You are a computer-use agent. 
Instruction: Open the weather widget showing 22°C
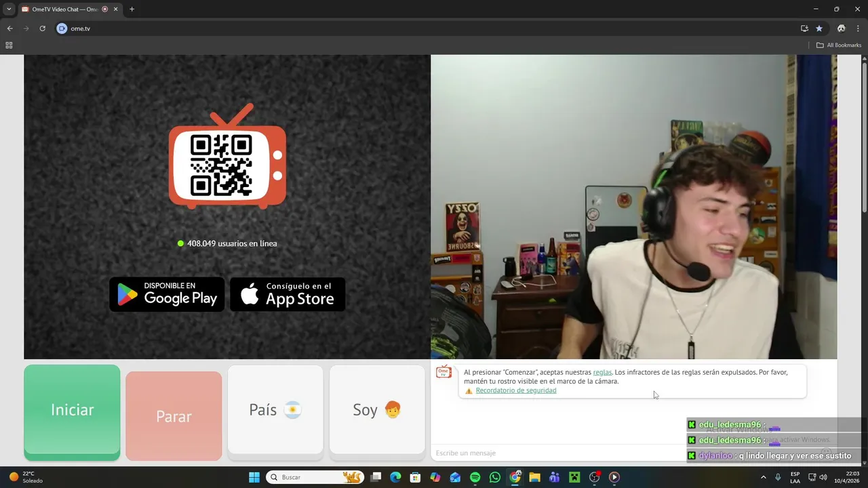coord(26,477)
